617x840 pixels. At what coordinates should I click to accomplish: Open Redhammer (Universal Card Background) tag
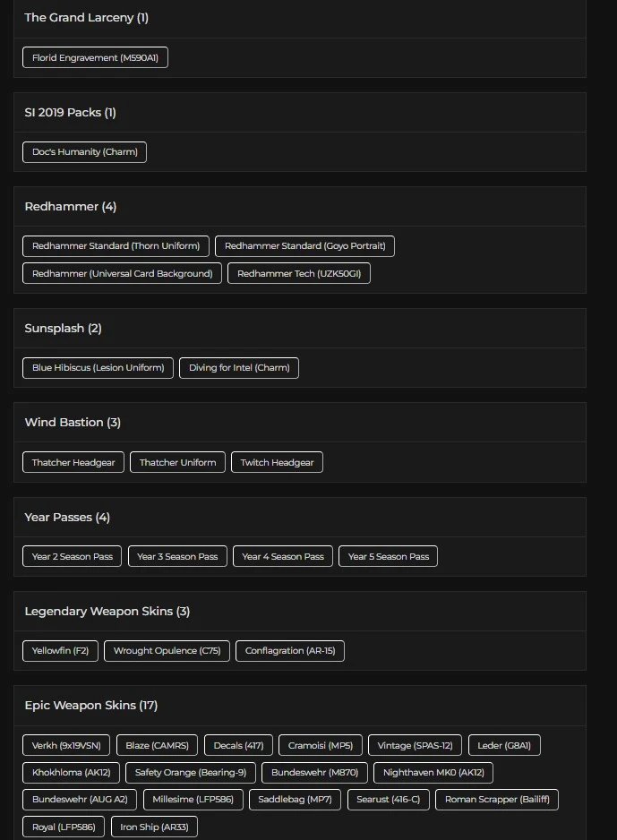coord(122,274)
